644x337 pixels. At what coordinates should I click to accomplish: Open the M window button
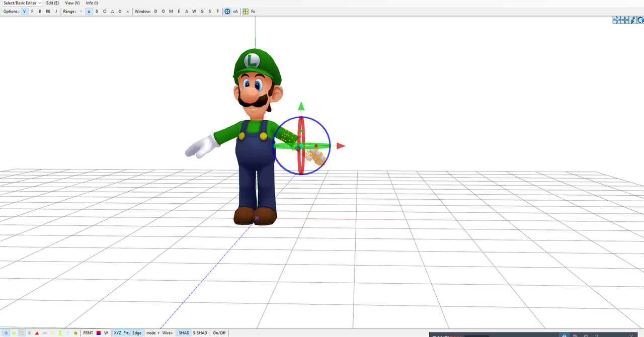[x=171, y=11]
